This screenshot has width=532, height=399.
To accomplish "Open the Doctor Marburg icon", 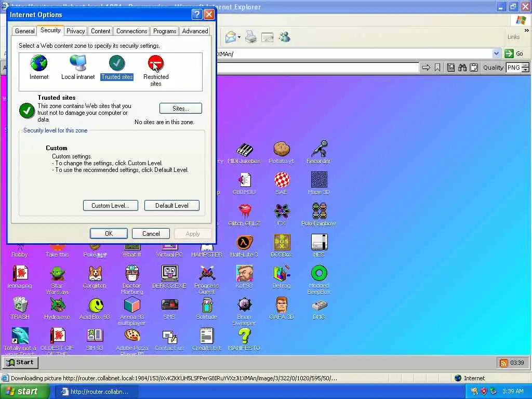I will click(x=132, y=273).
